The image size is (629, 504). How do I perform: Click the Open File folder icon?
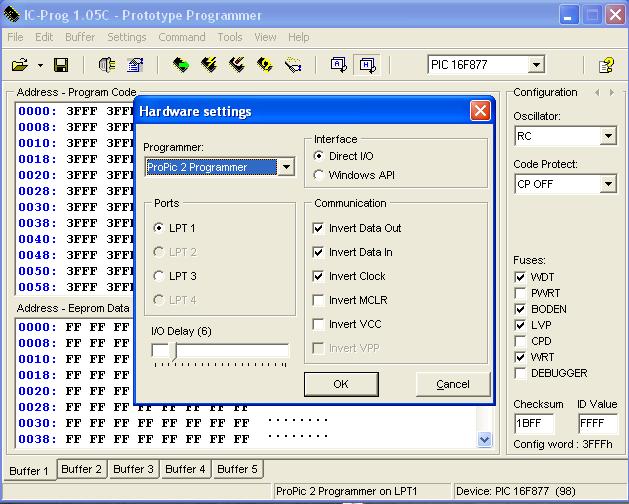tap(19, 65)
